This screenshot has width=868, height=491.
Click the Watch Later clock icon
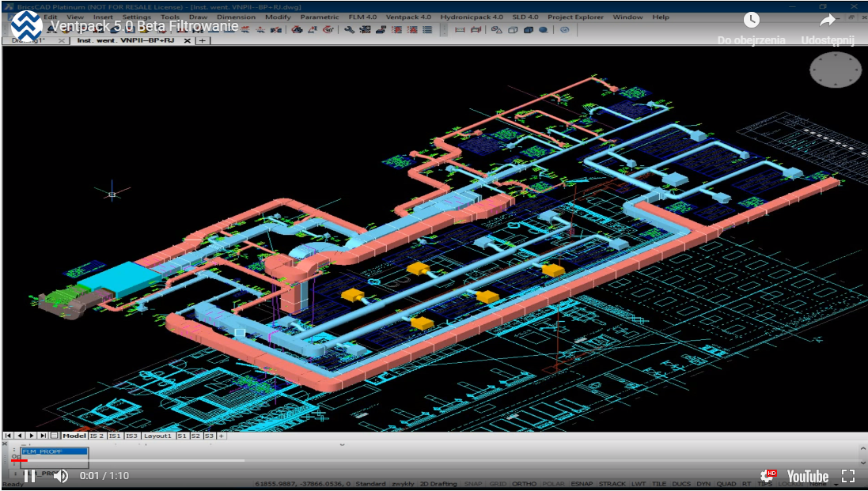pyautogui.click(x=751, y=21)
